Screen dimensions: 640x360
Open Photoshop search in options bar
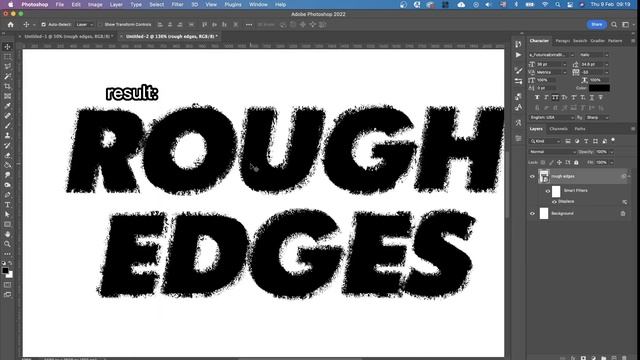(x=614, y=24)
